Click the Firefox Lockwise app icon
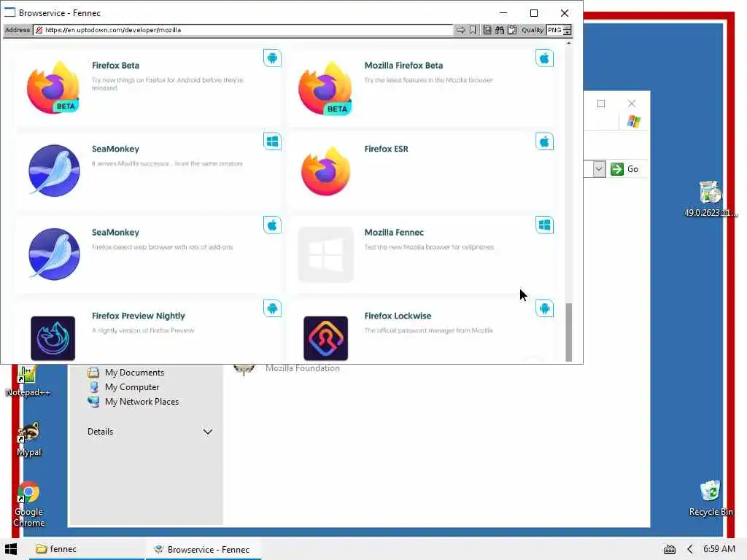This screenshot has height=560, width=747. click(326, 338)
